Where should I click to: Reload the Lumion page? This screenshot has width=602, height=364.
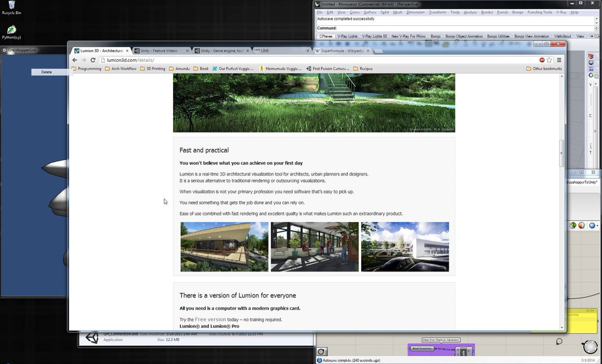pyautogui.click(x=93, y=60)
